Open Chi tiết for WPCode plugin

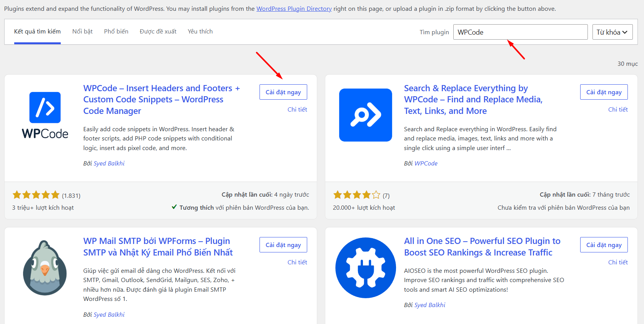point(297,110)
